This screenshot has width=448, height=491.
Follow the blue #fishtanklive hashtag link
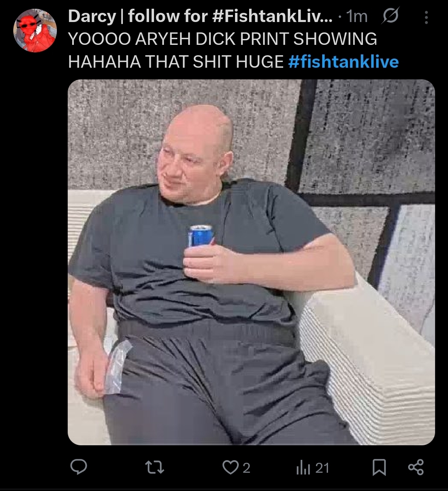343,61
